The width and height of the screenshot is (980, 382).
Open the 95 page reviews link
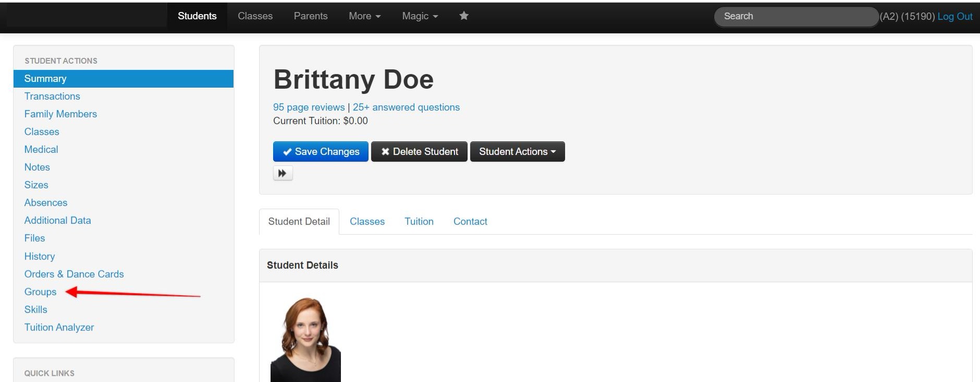tap(309, 108)
